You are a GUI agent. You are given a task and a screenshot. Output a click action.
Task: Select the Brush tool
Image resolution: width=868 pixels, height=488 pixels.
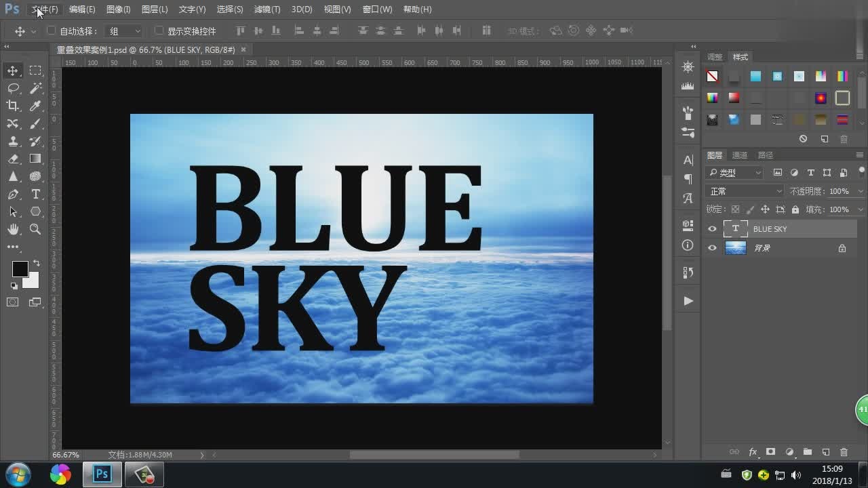(x=35, y=123)
